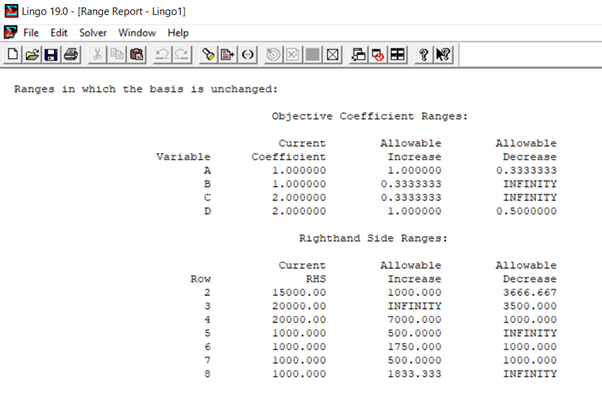Save with the floppy disk icon
Screen dimensions: 602x400
(x=51, y=55)
